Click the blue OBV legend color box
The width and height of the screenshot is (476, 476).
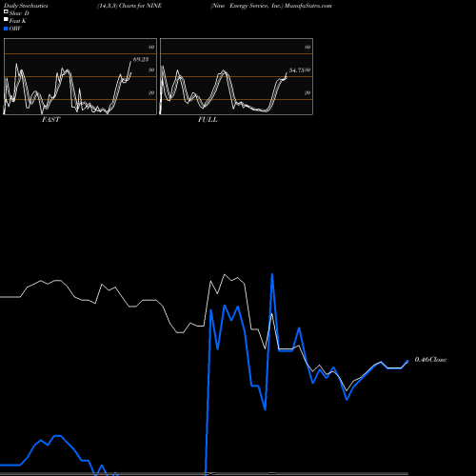click(6, 29)
